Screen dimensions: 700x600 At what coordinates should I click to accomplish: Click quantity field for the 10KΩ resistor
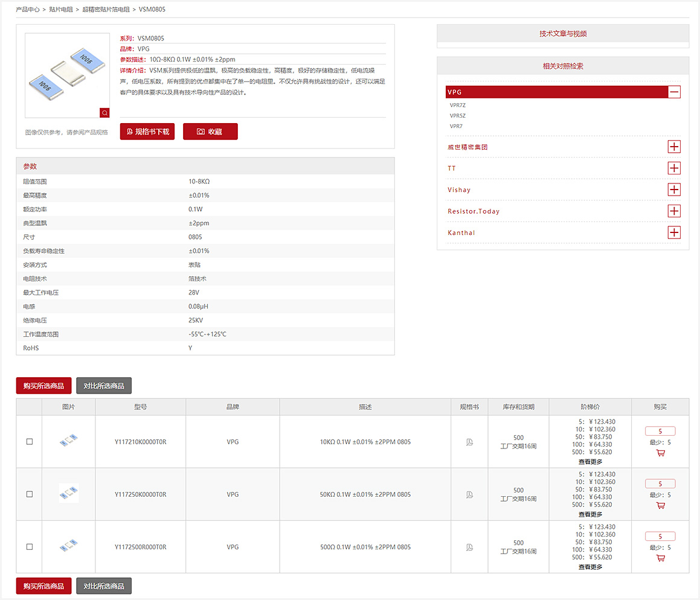pos(660,431)
